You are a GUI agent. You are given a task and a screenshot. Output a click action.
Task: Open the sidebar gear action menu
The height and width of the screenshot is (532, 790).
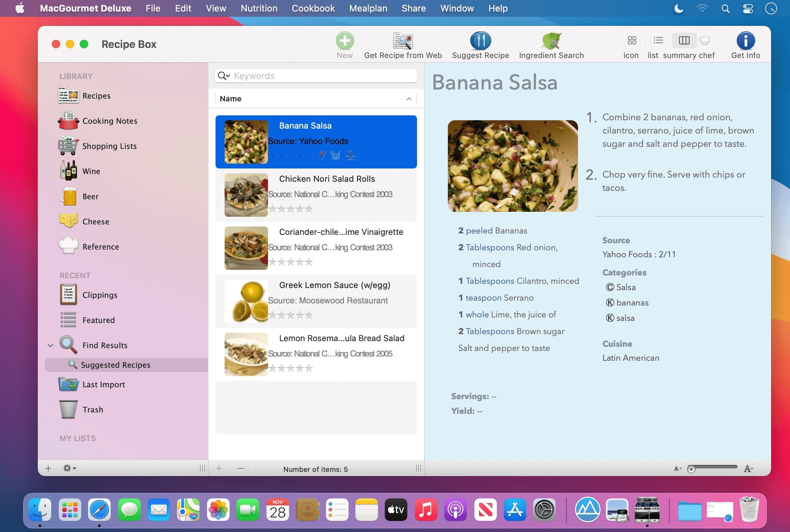point(69,468)
